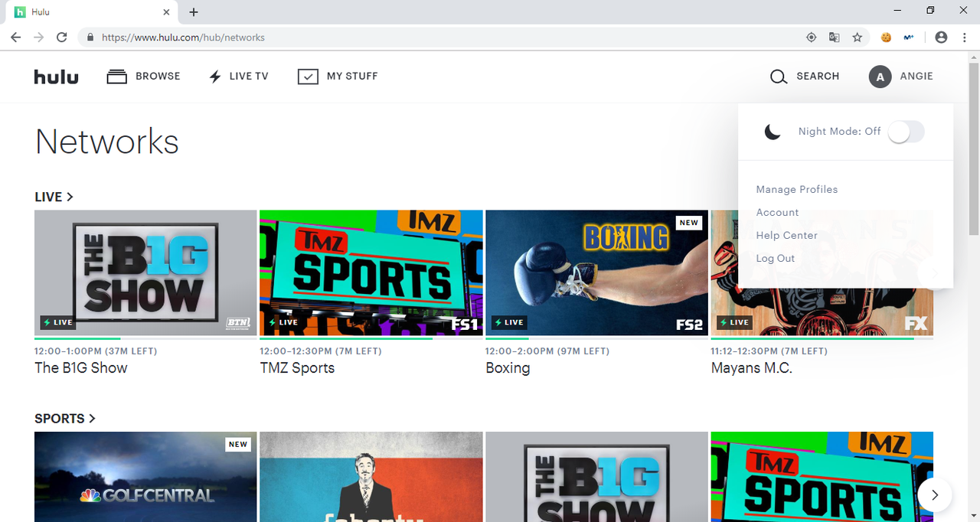The image size is (980, 522).
Task: Expand the SPORTS section heading
Action: click(65, 419)
